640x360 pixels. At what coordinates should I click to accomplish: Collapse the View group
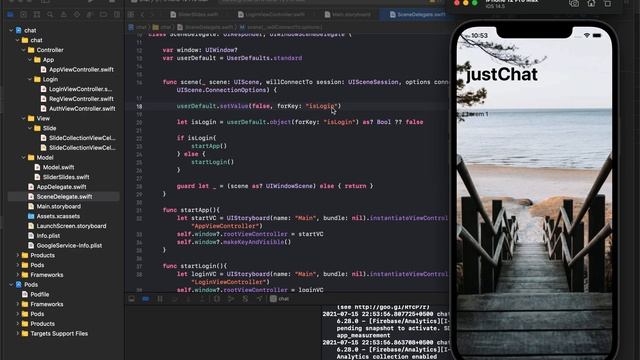pos(24,119)
